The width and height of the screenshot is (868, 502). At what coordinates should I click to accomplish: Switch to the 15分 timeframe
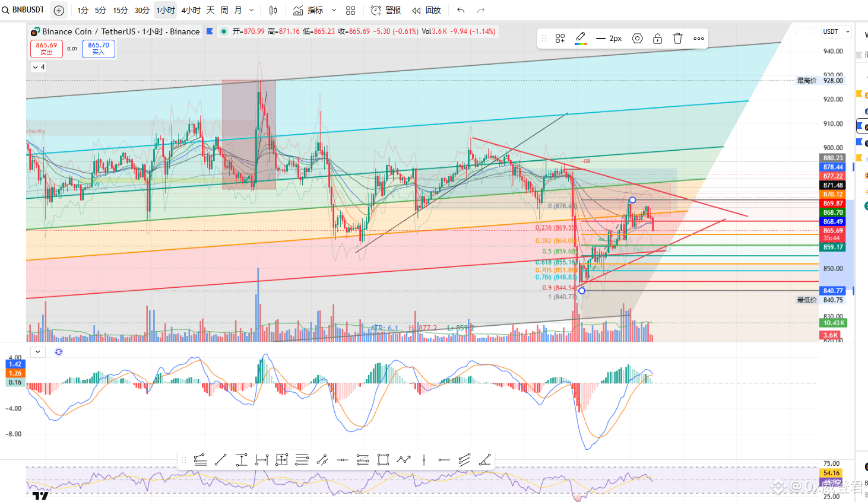pos(121,10)
